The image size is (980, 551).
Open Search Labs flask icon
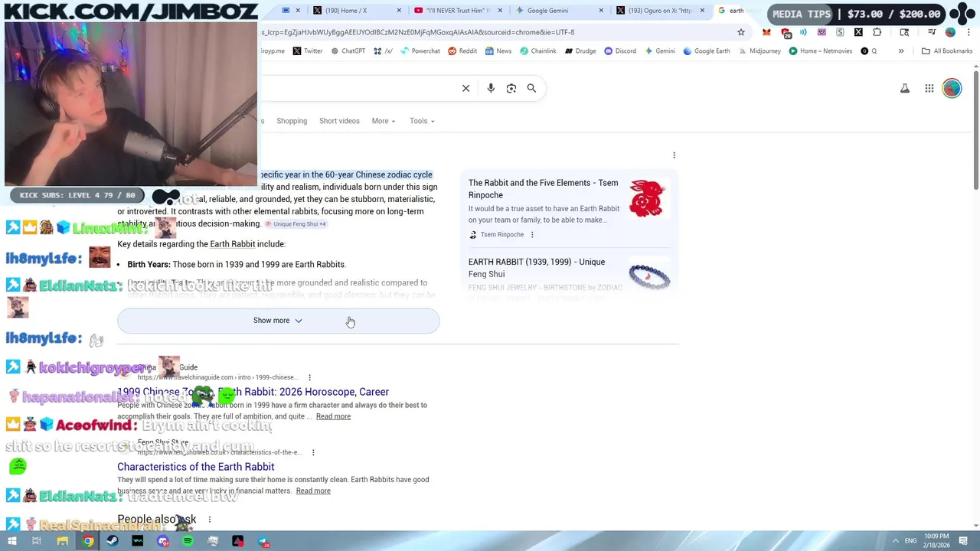(905, 89)
